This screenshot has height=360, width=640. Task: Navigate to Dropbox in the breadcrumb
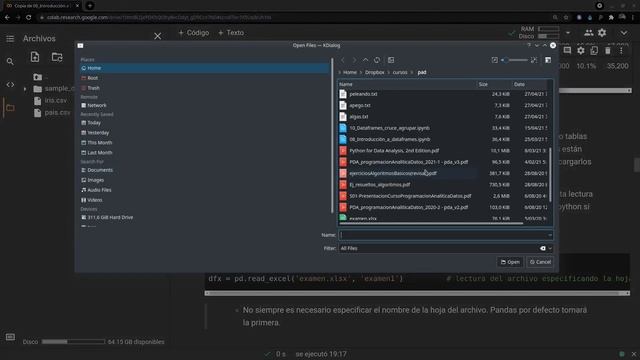pyautogui.click(x=374, y=72)
